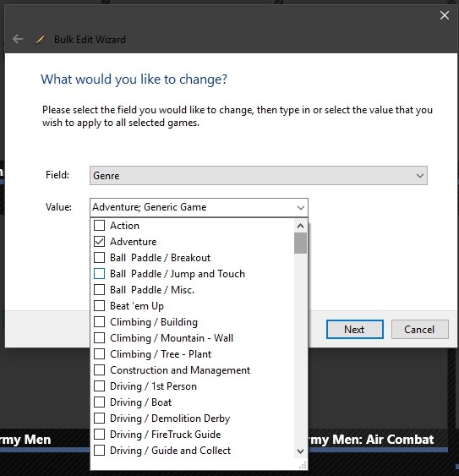Image resolution: width=459 pixels, height=476 pixels.
Task: Open the Field dropdown showing Genre
Action: pos(259,176)
